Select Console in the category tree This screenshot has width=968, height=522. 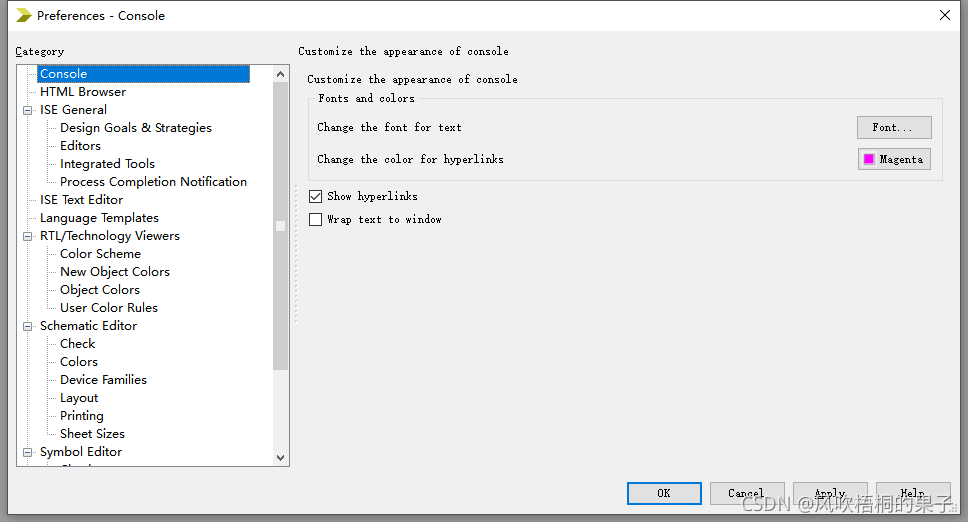tap(143, 74)
